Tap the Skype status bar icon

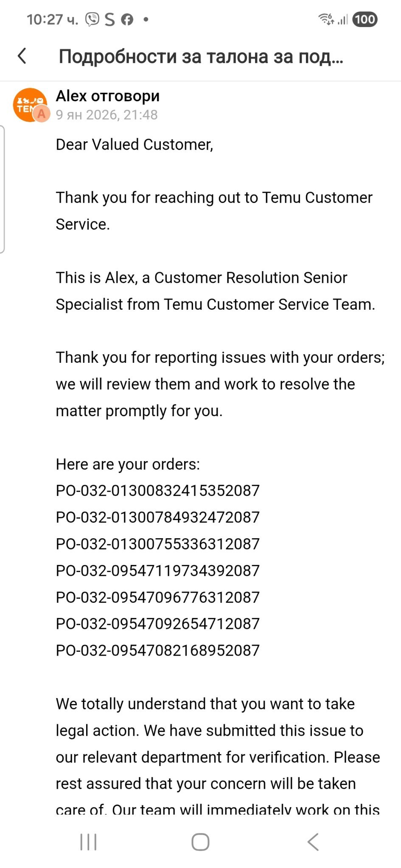tap(110, 19)
